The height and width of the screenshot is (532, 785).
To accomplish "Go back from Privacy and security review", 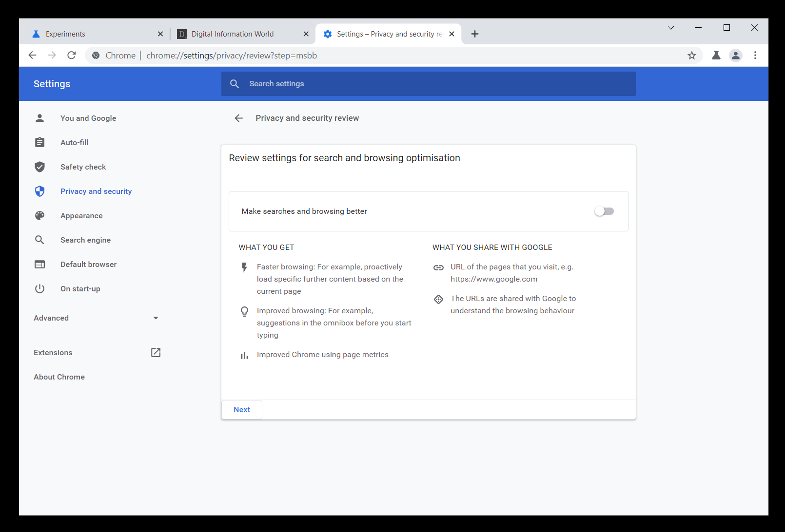I will pos(238,118).
